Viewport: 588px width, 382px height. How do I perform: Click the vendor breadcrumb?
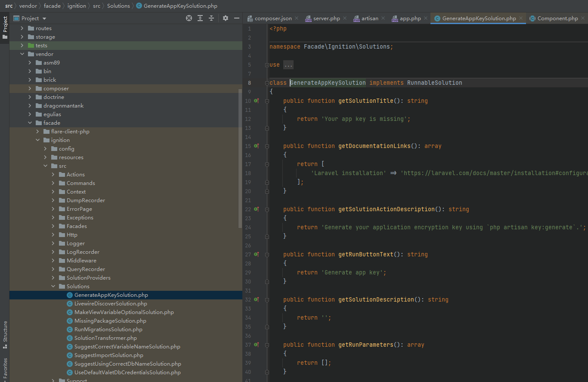(x=28, y=6)
